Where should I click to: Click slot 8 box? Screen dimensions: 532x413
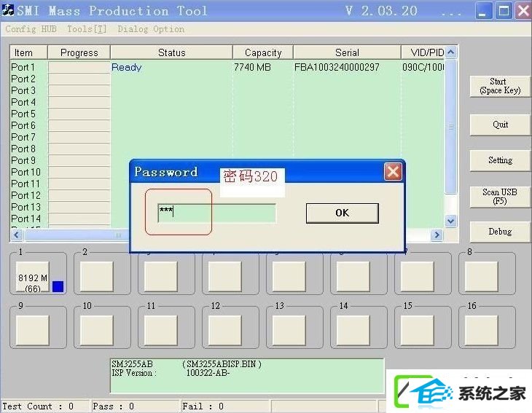click(482, 277)
